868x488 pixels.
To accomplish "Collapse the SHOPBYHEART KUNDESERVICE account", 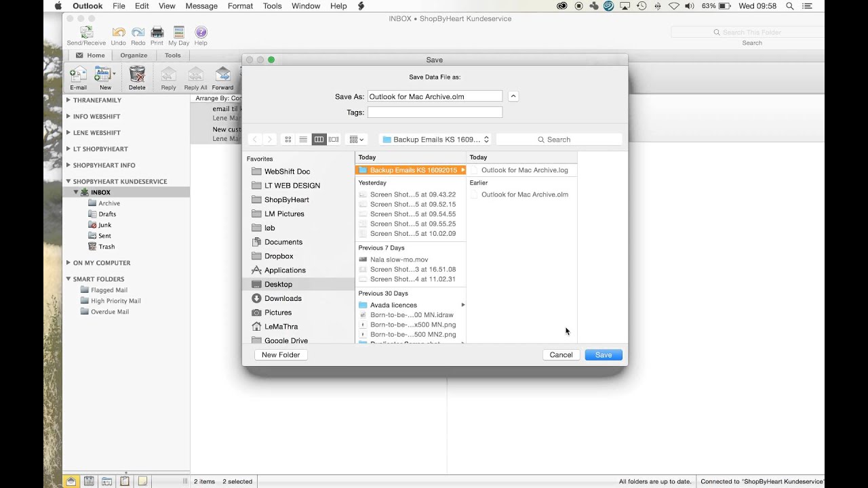I will click(x=68, y=181).
